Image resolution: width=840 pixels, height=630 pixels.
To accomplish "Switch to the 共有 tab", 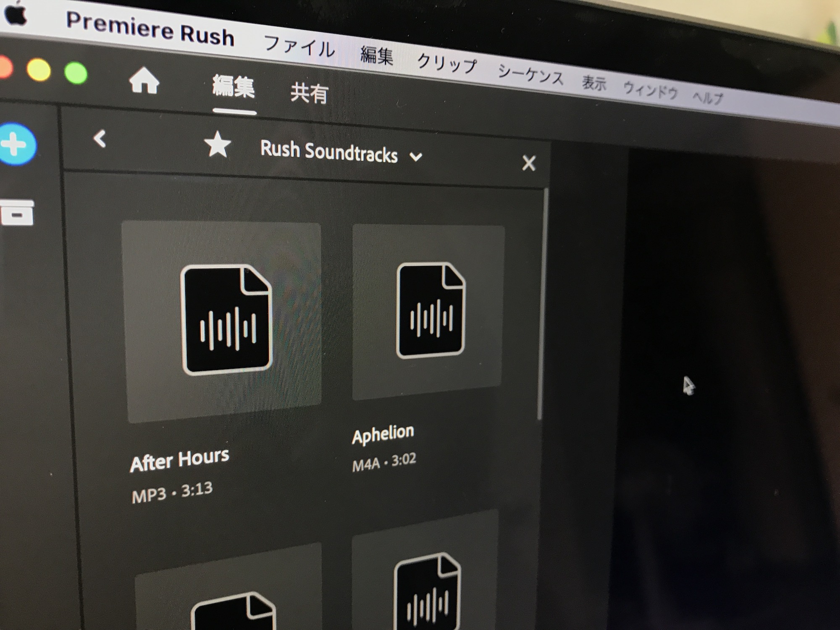I will point(309,93).
